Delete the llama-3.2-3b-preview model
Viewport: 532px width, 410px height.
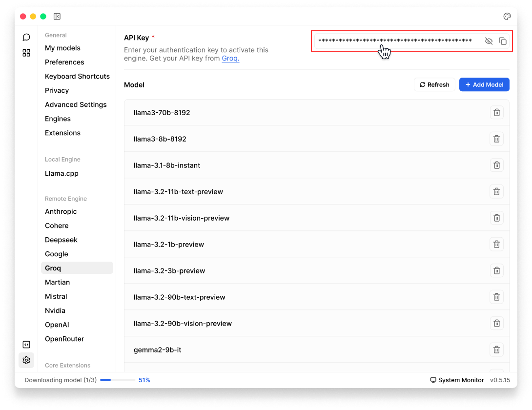496,270
